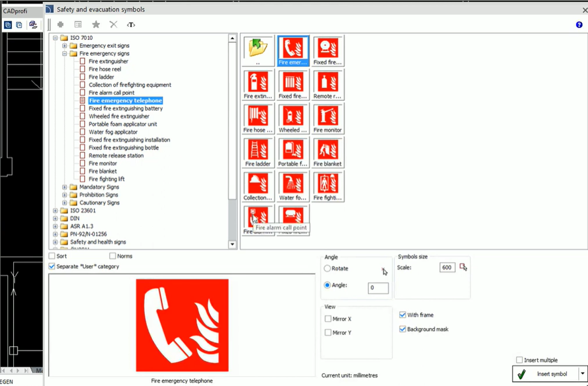Viewport: 588px width, 386px height.
Task: Select the Water fog applicator symbol thumbnail
Action: tap(293, 186)
